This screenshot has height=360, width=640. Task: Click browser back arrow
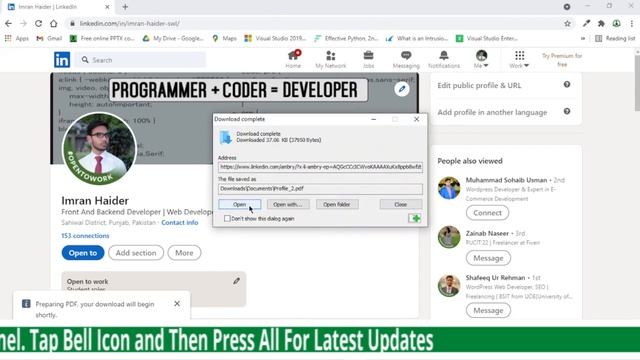click(8, 24)
